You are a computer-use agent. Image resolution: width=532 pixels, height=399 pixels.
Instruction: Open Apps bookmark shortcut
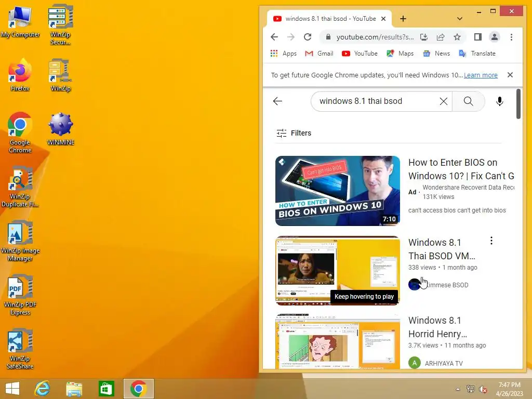point(284,54)
